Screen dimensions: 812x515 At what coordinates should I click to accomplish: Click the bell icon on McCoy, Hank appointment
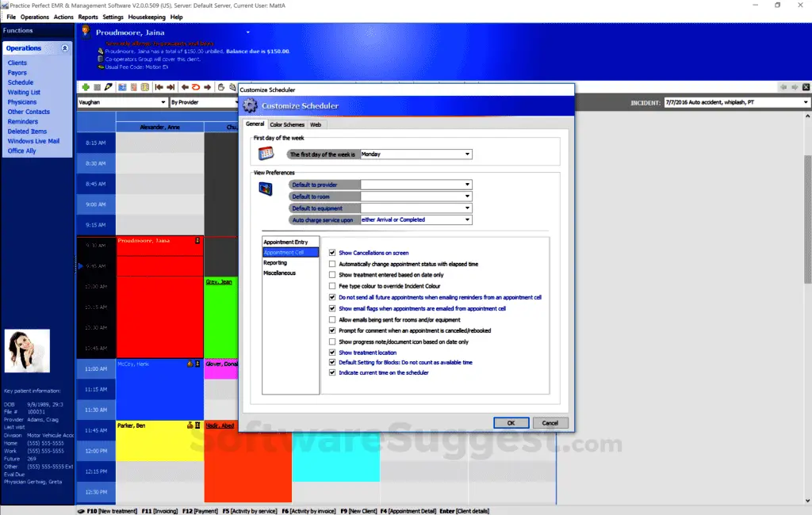tap(190, 364)
